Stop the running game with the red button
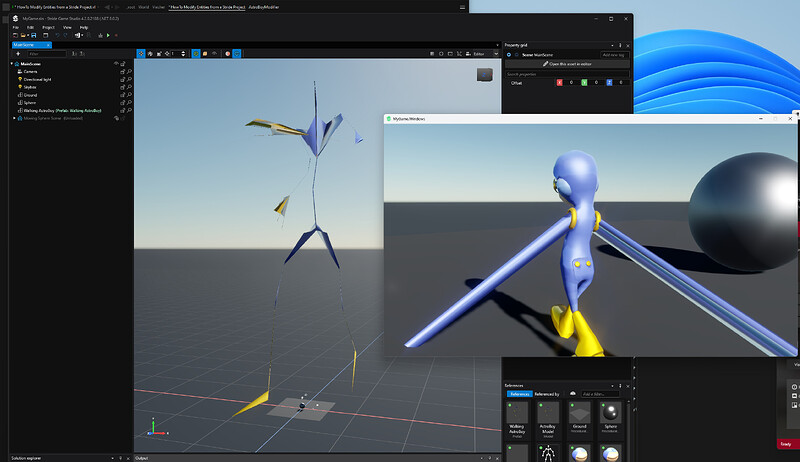Viewport: 800px width, 462px height. coord(116,35)
